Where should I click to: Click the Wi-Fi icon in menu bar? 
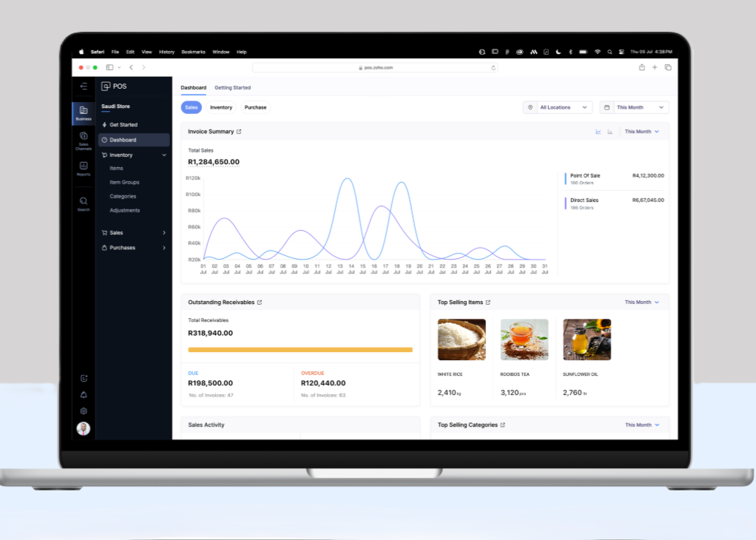coord(598,52)
